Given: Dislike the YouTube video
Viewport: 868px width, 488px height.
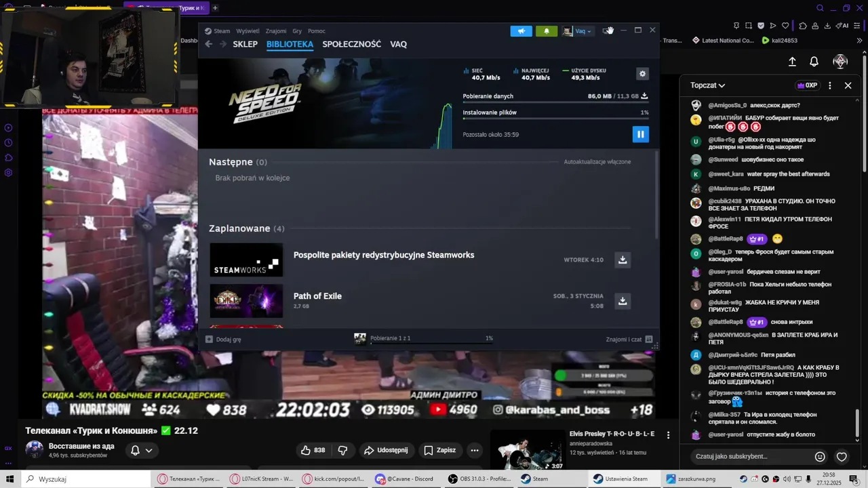Looking at the screenshot, I should [343, 450].
